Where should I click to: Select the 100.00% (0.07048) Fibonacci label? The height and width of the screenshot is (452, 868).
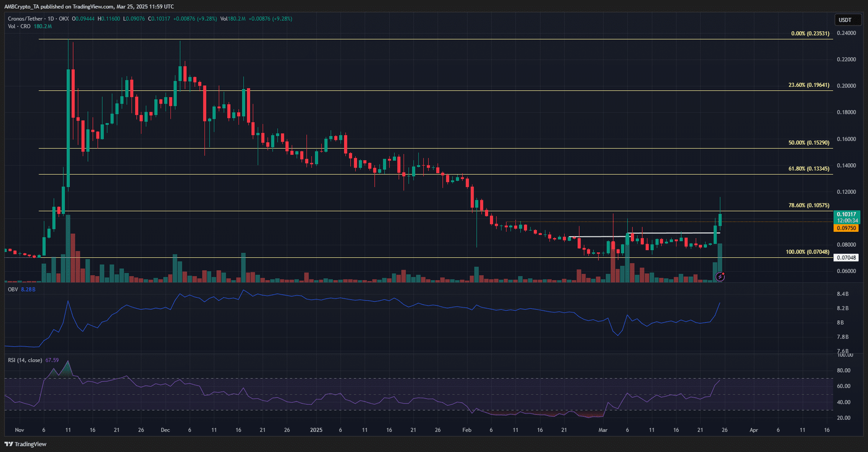point(807,252)
